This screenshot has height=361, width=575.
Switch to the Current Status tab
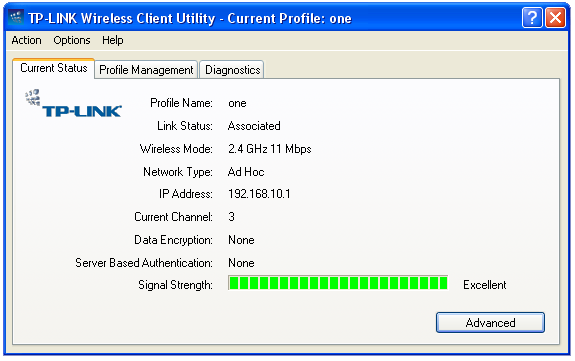pyautogui.click(x=54, y=68)
